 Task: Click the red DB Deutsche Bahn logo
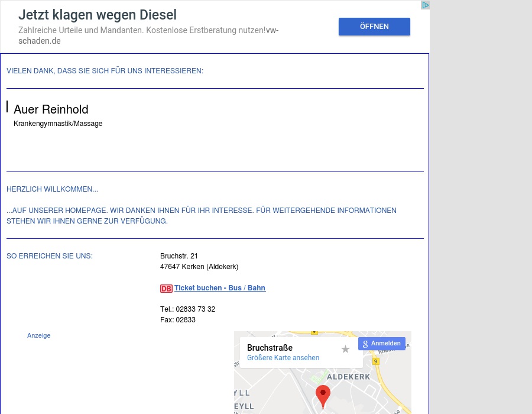[166, 289]
